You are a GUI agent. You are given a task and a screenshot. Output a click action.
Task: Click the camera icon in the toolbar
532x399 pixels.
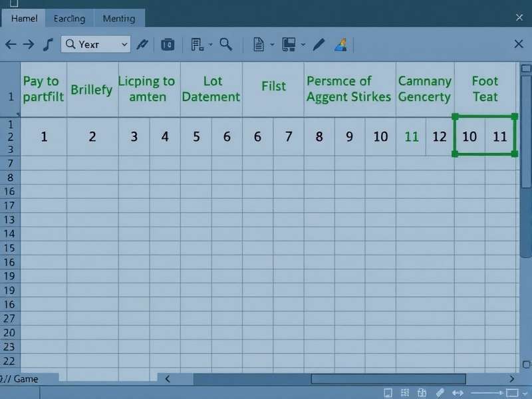coord(168,45)
